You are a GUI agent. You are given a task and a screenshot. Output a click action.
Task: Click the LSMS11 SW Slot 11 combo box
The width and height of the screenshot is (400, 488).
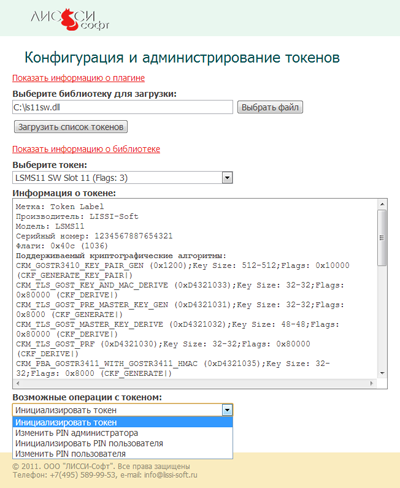tap(122, 178)
